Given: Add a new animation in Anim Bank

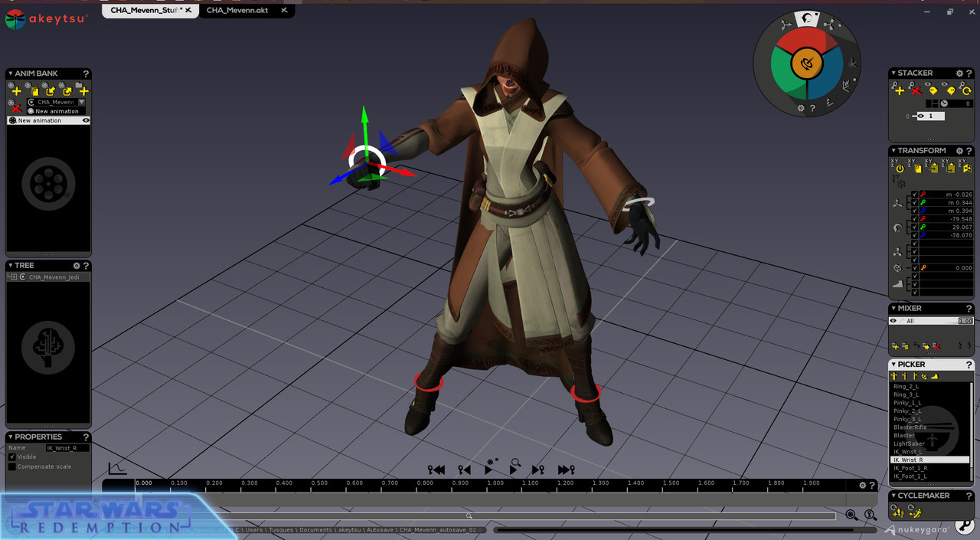Looking at the screenshot, I should pyautogui.click(x=15, y=89).
